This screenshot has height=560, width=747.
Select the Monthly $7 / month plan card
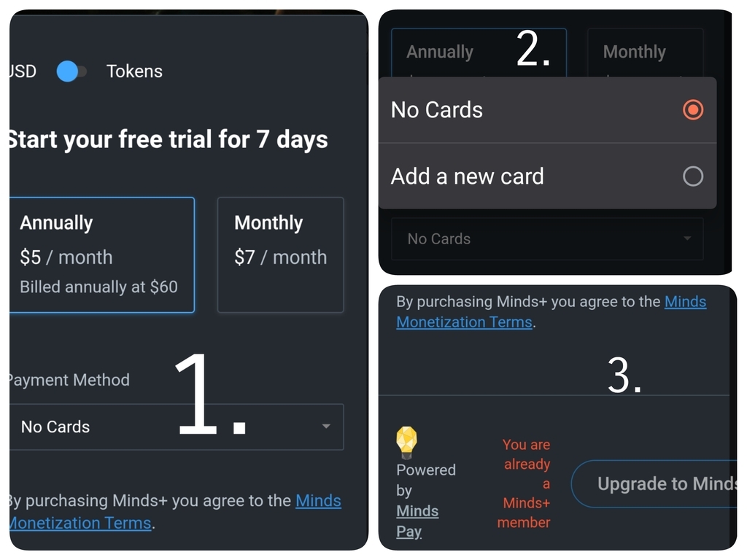(x=280, y=254)
